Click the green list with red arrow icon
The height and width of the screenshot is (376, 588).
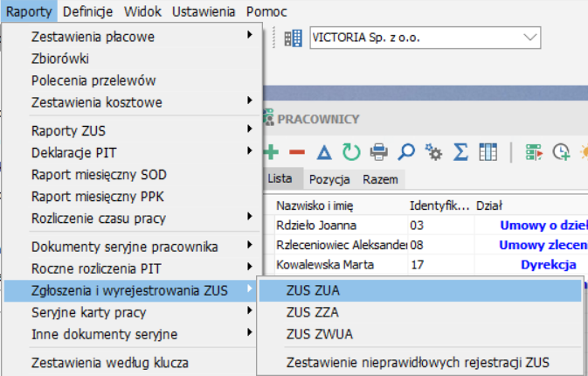coord(534,152)
